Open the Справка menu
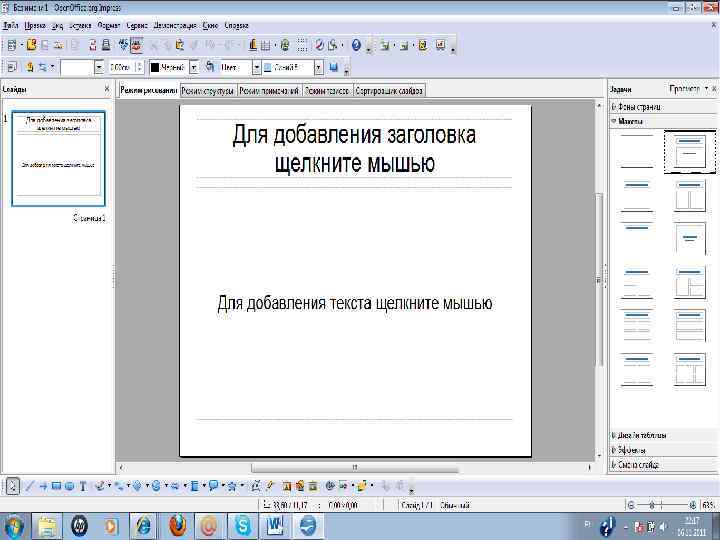The image size is (720, 540). [236, 26]
